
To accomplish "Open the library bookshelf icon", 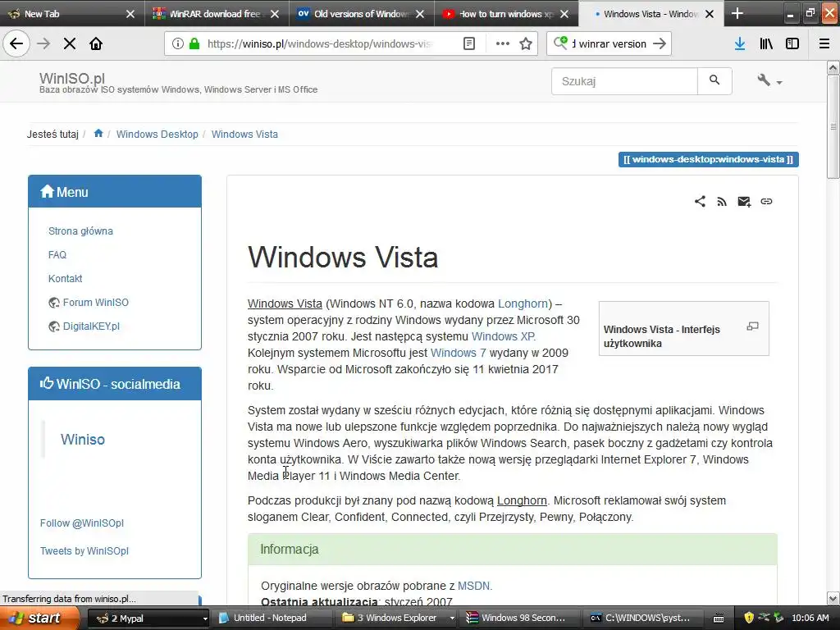I will (x=766, y=43).
